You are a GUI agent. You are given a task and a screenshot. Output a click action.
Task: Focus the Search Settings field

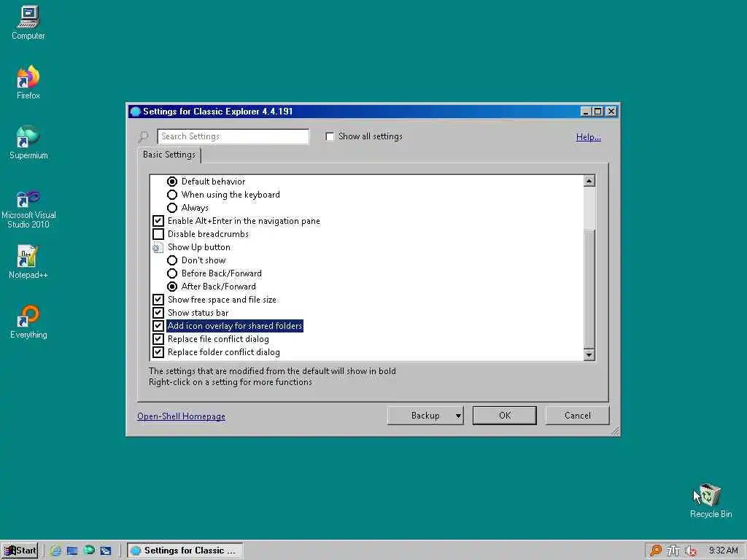[233, 136]
